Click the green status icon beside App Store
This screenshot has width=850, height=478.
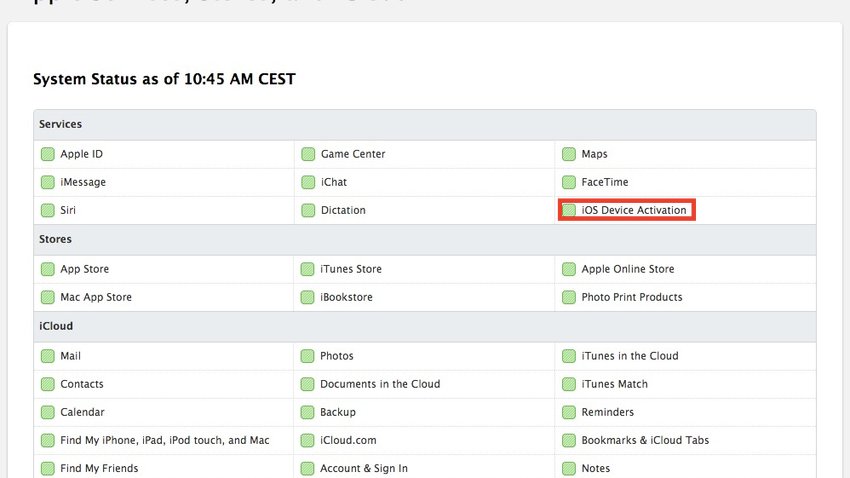coord(48,269)
